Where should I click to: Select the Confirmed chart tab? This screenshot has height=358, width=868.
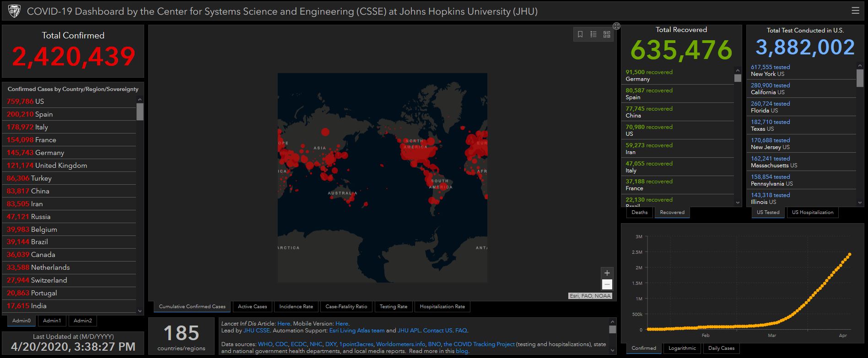pyautogui.click(x=644, y=348)
